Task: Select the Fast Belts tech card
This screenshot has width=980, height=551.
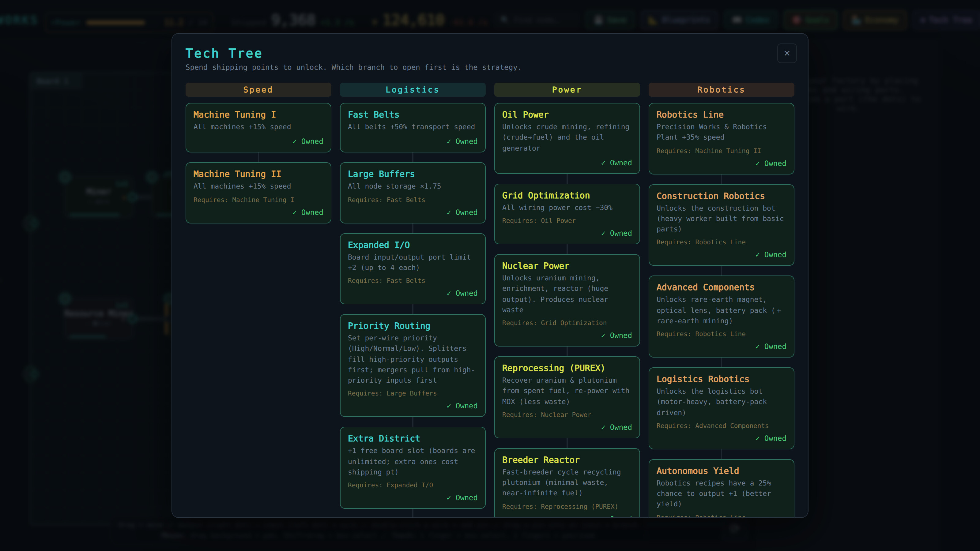Action: tap(413, 127)
